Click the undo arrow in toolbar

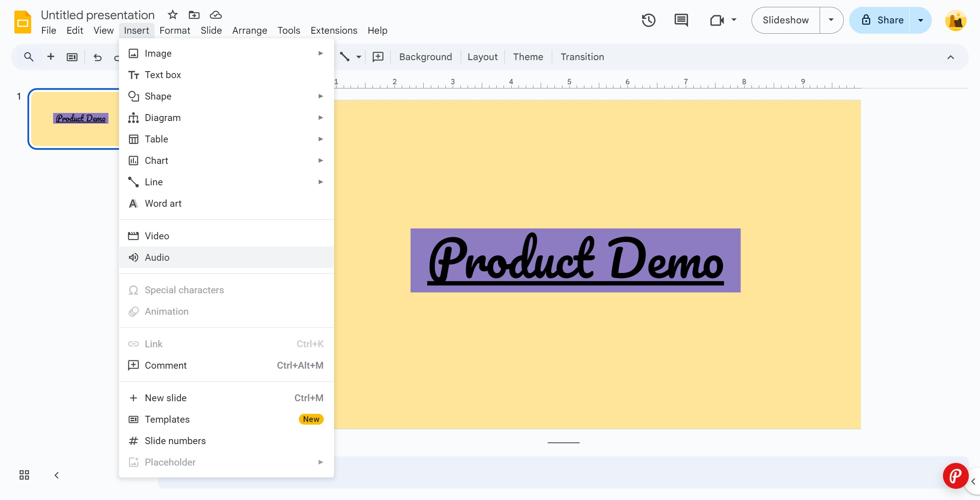(98, 57)
